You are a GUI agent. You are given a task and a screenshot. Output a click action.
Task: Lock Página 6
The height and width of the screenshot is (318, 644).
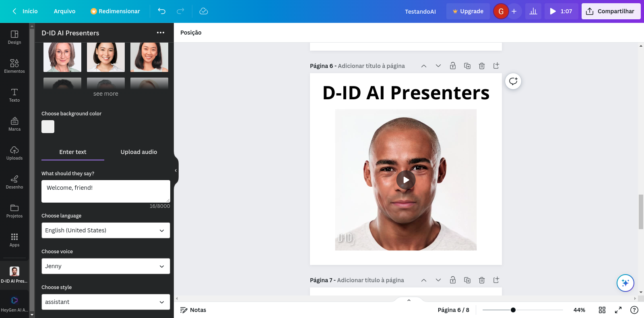point(453,66)
